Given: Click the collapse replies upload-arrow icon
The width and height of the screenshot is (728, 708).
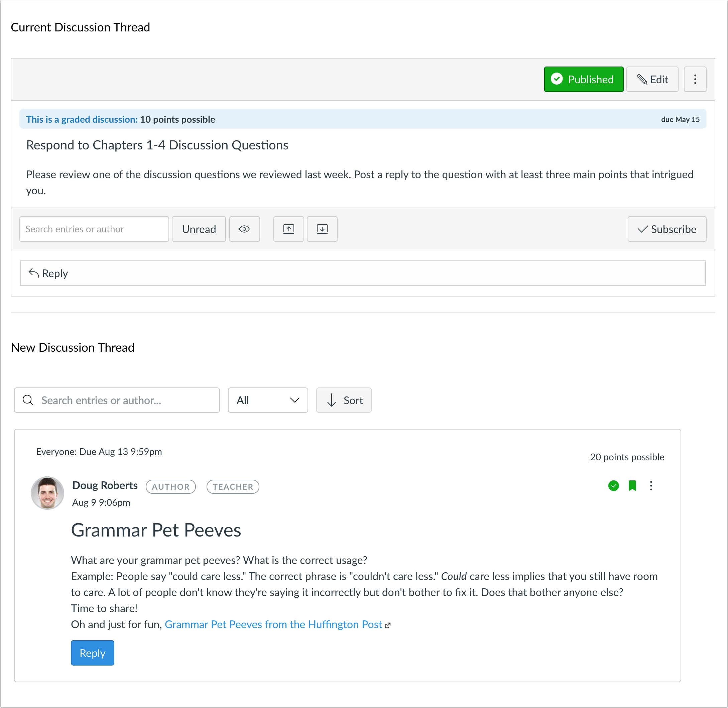Looking at the screenshot, I should (288, 229).
